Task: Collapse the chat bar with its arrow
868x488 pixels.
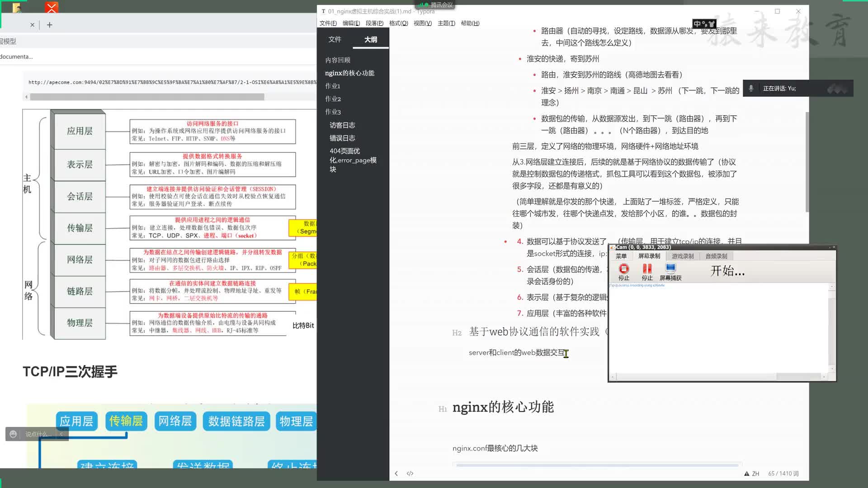Action: 61,434
